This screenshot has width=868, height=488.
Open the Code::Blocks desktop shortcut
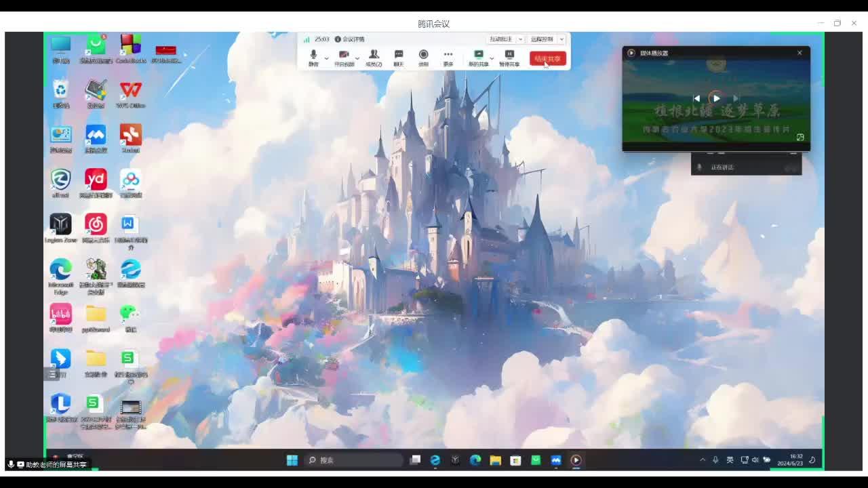click(131, 49)
